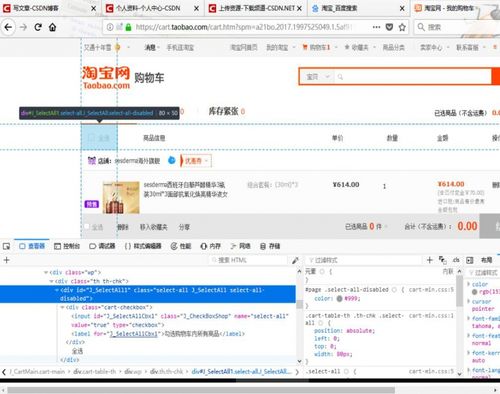500x394 pixels.
Task: Toggle highlighter for #page .select-all-disabled rule
Action: pos(394,290)
